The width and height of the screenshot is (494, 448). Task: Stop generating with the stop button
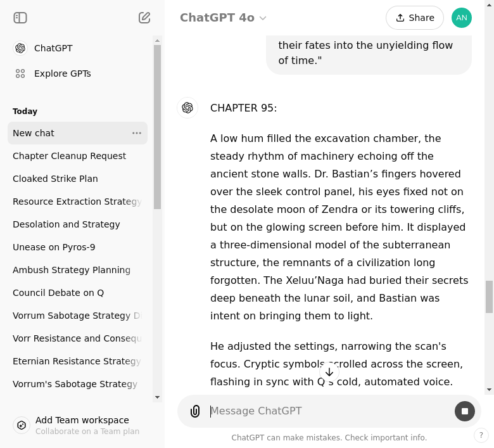[465, 411]
